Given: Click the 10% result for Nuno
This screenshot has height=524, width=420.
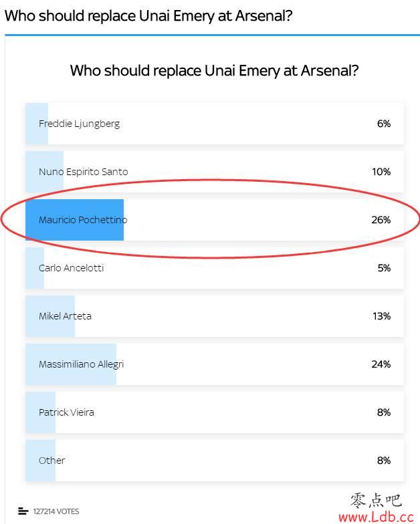Looking at the screenshot, I should [x=381, y=172].
